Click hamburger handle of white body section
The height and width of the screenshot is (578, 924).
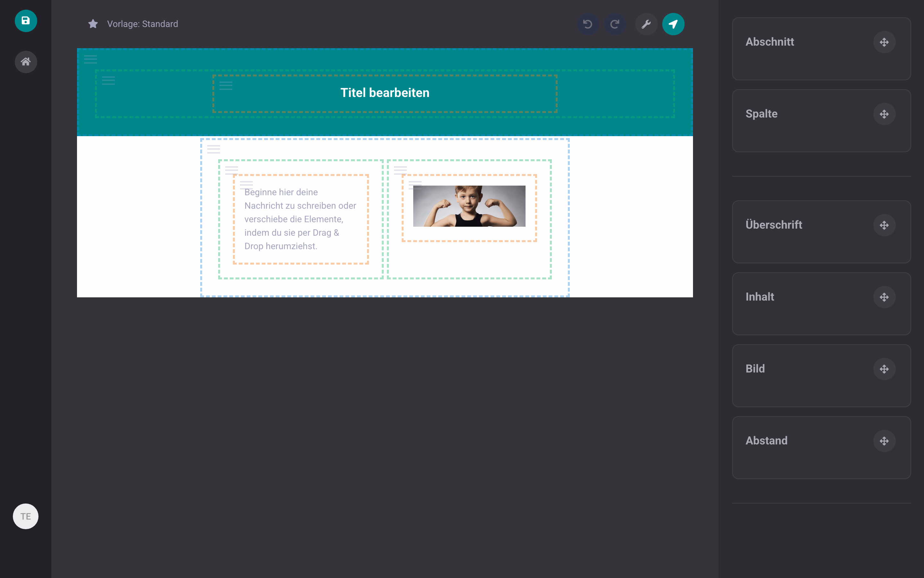(213, 149)
